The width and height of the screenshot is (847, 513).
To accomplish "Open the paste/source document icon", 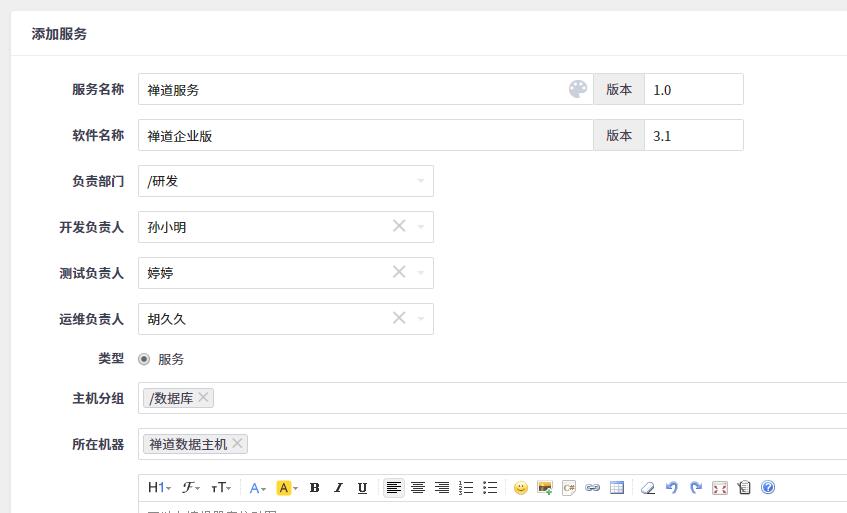I will tap(744, 488).
